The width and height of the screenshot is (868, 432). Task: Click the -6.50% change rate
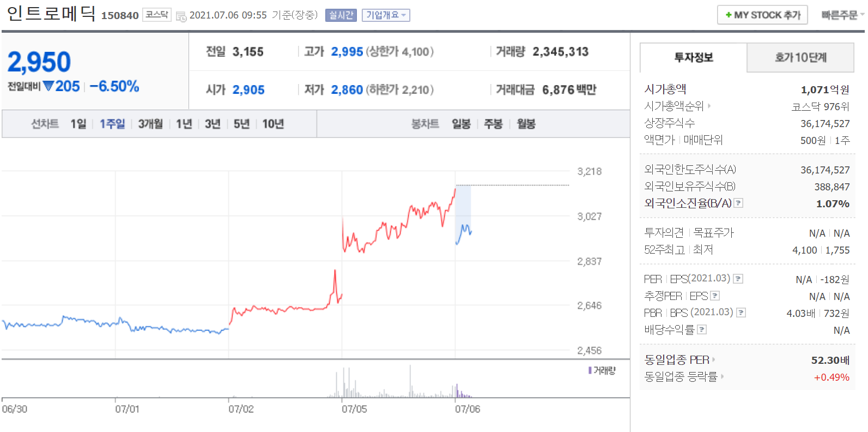point(114,86)
